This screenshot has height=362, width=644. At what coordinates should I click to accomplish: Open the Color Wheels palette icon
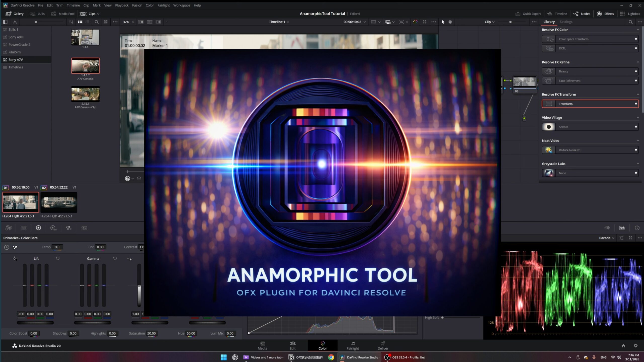(x=38, y=228)
